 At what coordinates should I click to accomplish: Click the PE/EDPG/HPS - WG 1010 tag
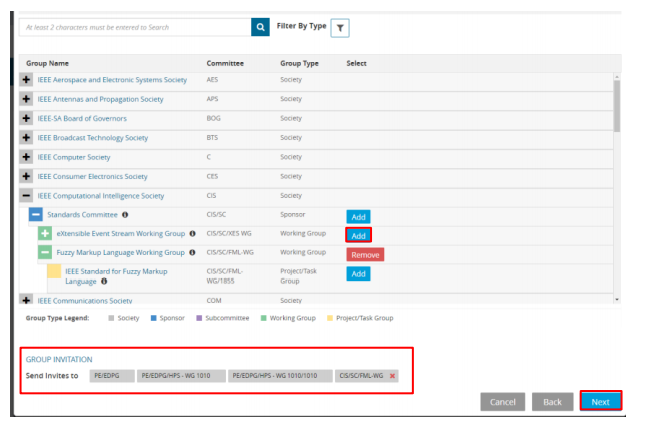(181, 376)
